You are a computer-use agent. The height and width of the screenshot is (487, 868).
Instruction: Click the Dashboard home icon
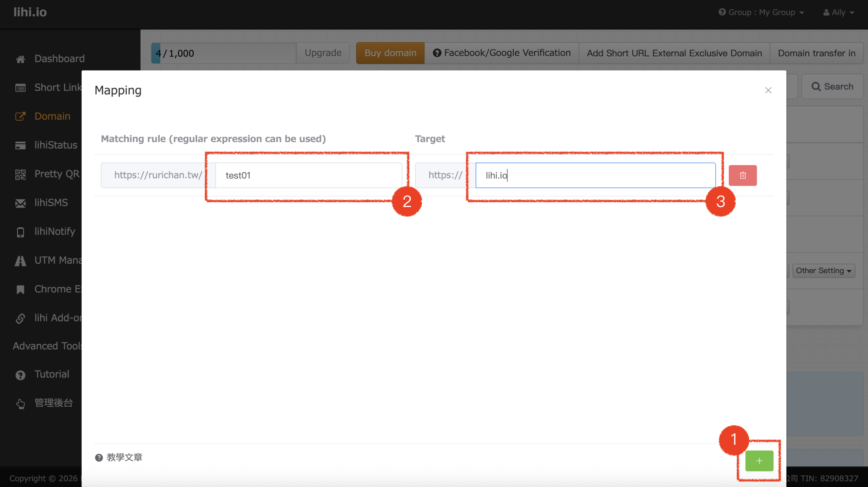click(20, 59)
